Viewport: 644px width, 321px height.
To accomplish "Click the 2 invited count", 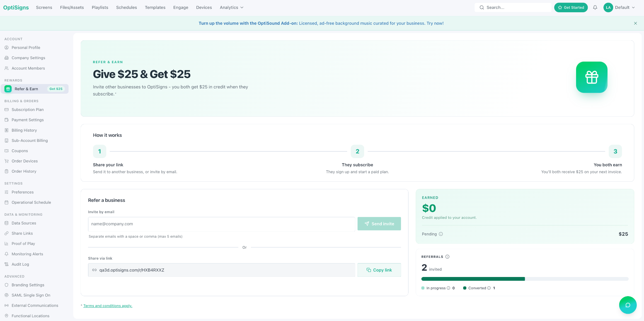I will tap(431, 268).
